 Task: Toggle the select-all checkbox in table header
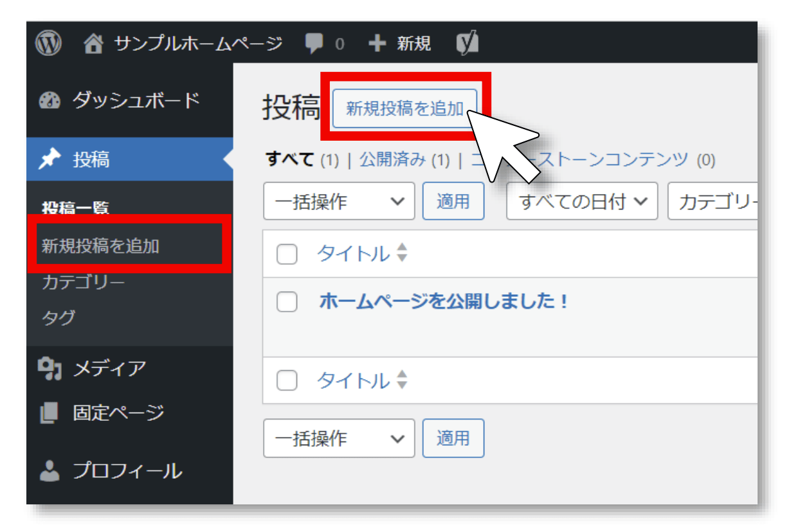coord(287,254)
